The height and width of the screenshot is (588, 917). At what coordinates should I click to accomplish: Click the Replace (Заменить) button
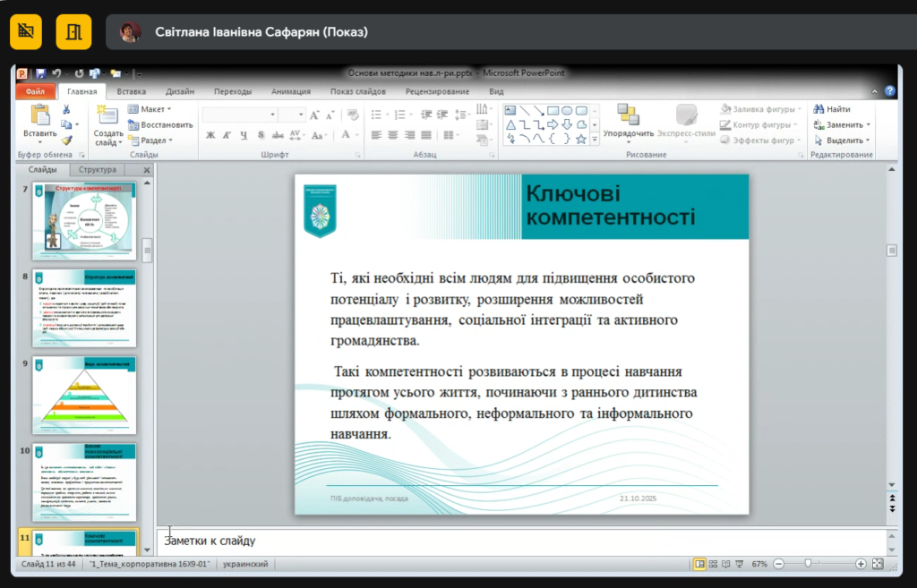tap(843, 124)
